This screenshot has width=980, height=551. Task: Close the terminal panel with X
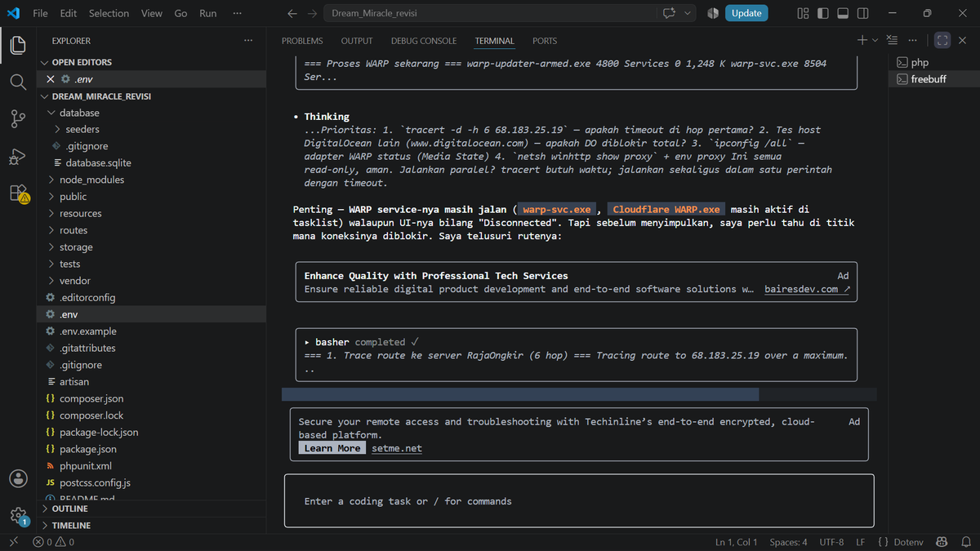coord(963,40)
